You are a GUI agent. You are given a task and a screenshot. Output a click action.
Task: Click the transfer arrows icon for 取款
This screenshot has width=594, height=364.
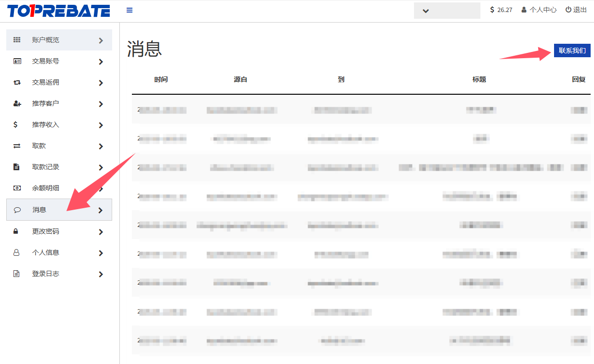pyautogui.click(x=17, y=146)
